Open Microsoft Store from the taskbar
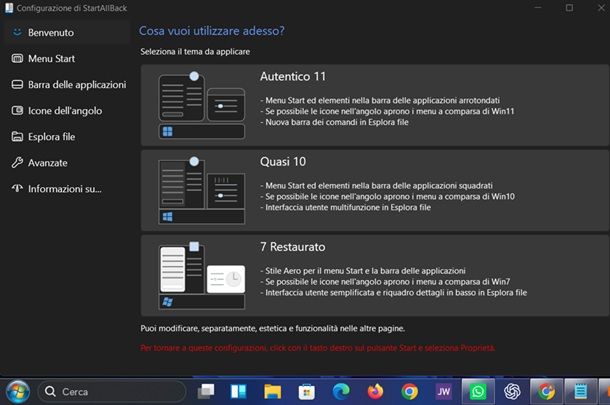 [x=307, y=392]
